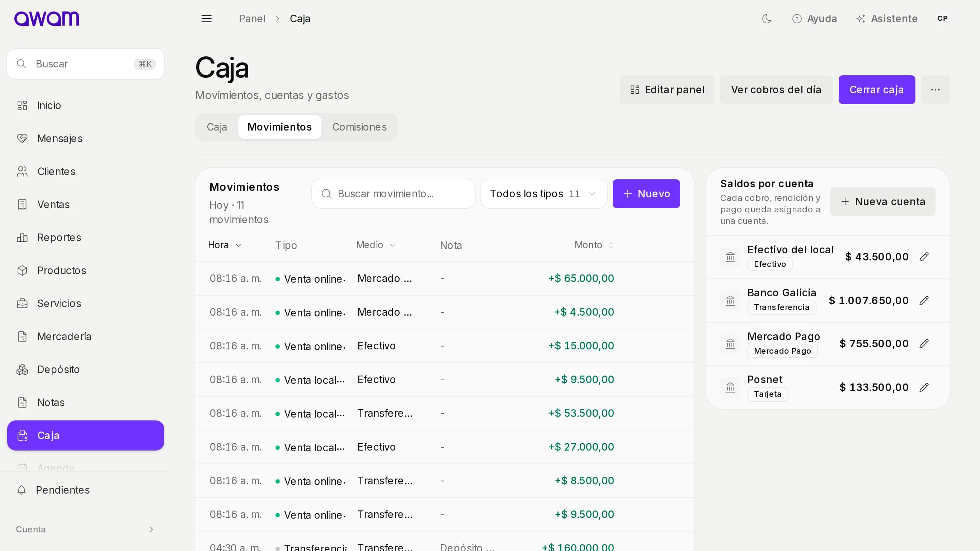Click Cerrar caja button
Viewport: 980px width, 551px height.
pyautogui.click(x=877, y=90)
